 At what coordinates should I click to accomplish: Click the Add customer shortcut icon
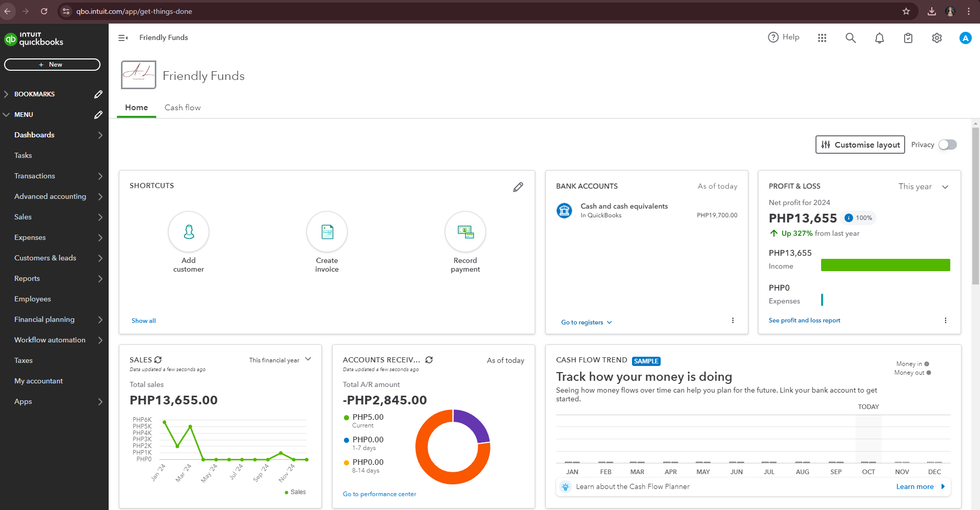[189, 232]
